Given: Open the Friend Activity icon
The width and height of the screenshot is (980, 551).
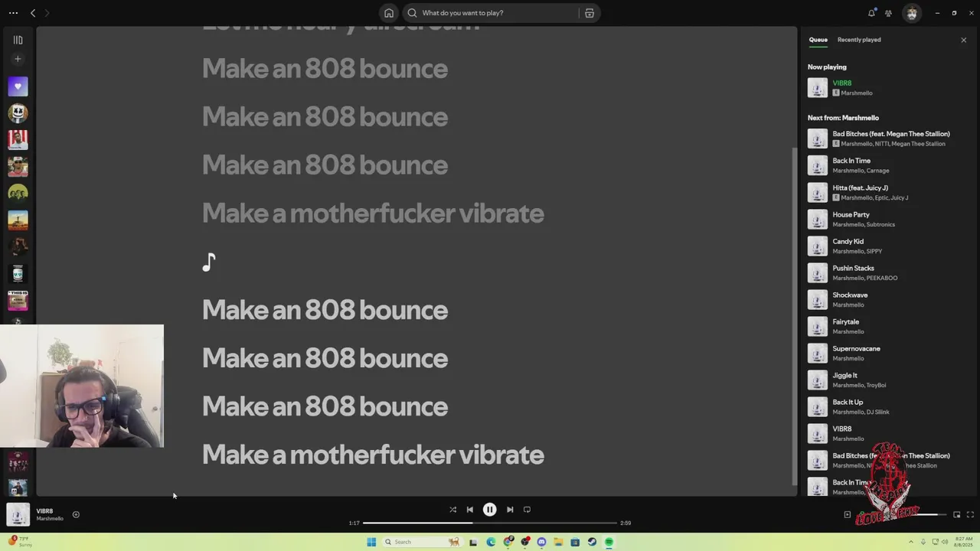Looking at the screenshot, I should [888, 13].
